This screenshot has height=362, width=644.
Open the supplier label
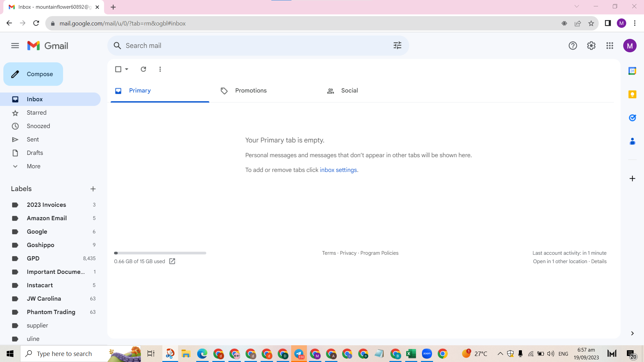click(x=37, y=325)
